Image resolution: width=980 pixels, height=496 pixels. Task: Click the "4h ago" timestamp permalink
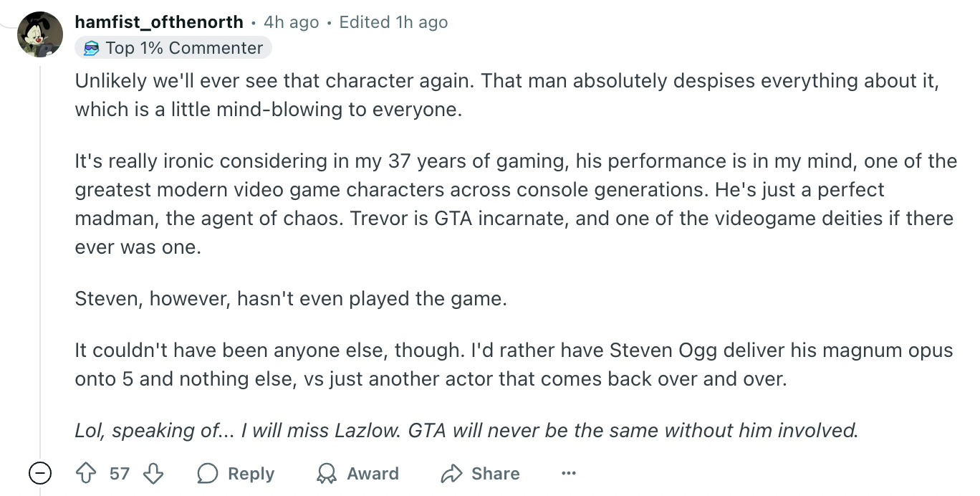point(291,22)
